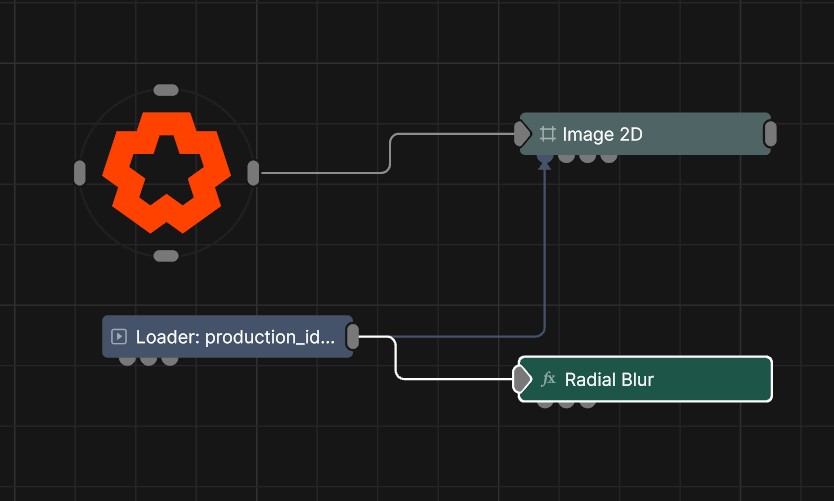
Task: Click the Loader node right output port
Action: pyautogui.click(x=353, y=337)
